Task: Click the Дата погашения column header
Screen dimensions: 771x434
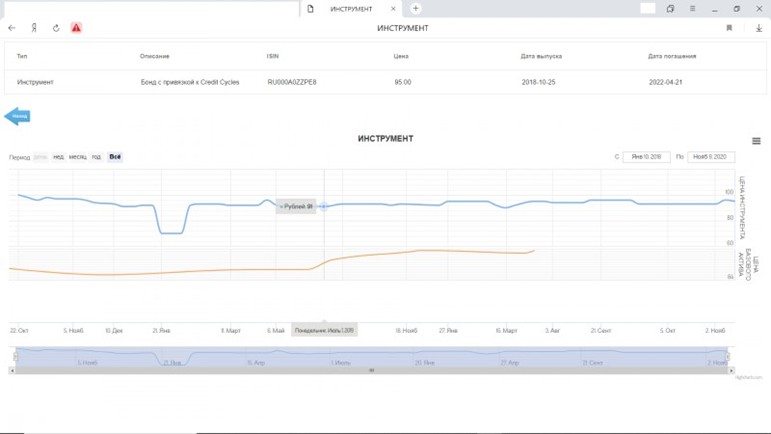Action: click(672, 56)
